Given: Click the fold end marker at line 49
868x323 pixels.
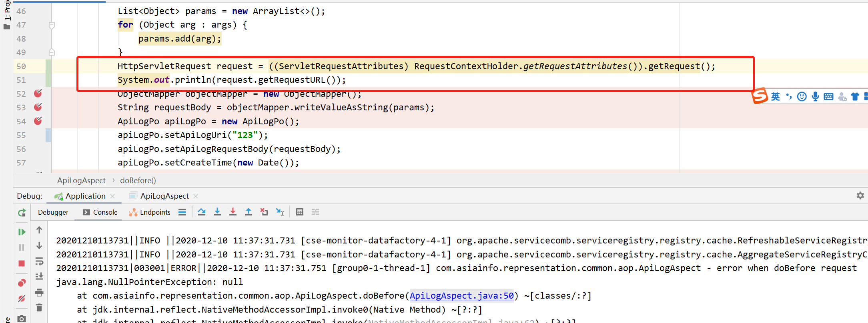Looking at the screenshot, I should click(x=52, y=52).
